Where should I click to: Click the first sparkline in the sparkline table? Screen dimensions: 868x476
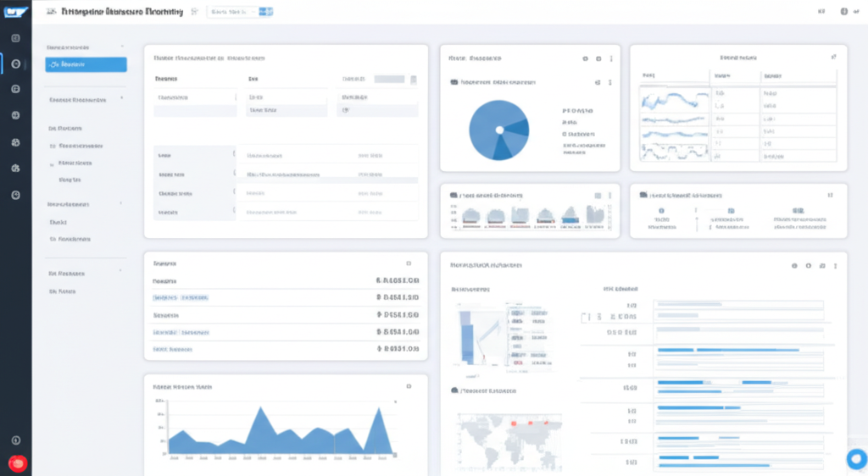point(674,101)
